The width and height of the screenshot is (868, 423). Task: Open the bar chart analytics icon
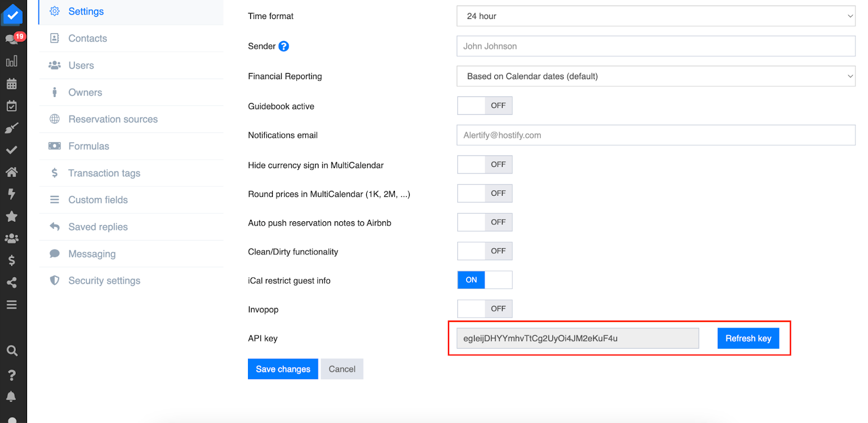click(x=11, y=61)
